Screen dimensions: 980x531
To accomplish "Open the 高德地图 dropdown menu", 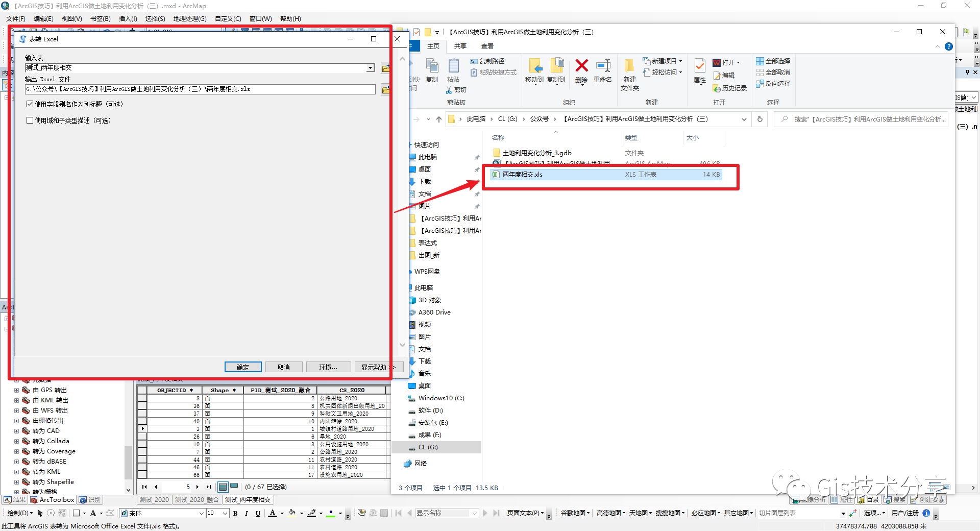I will pos(611,513).
